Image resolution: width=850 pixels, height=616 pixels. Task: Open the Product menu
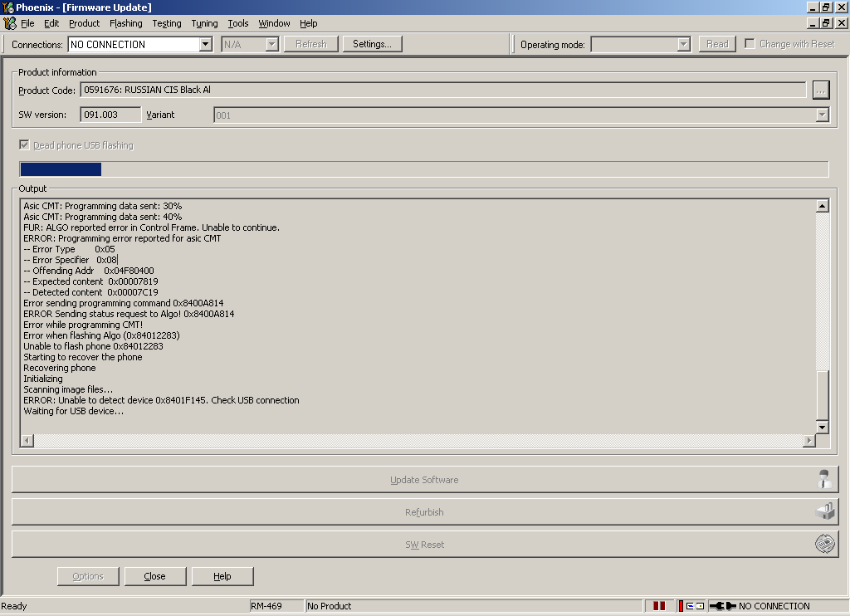pos(84,23)
